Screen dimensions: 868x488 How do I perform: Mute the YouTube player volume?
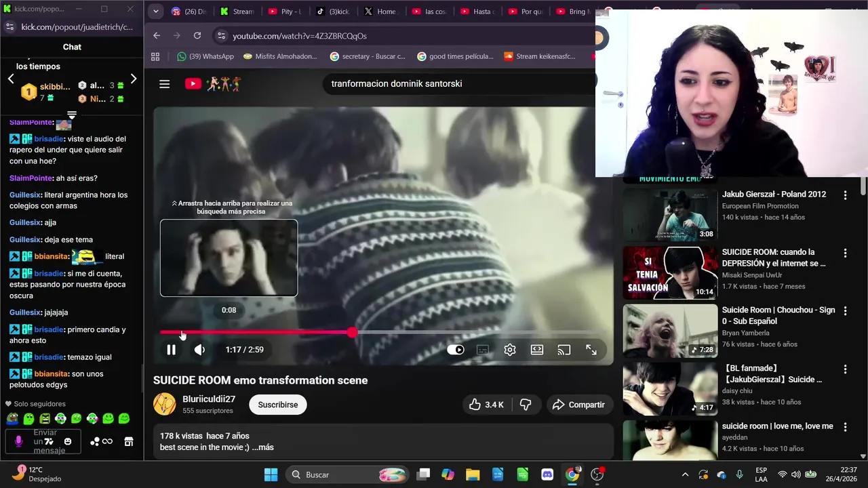click(x=199, y=350)
